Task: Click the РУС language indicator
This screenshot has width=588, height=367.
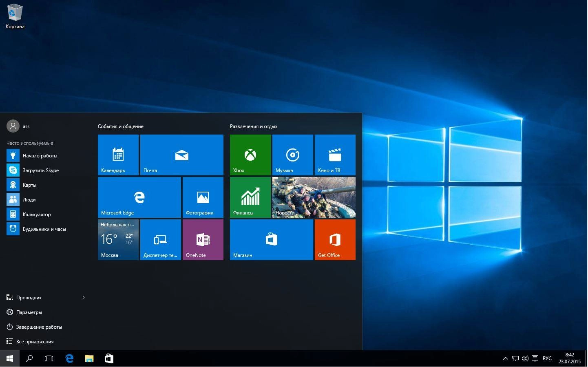Action: (547, 359)
